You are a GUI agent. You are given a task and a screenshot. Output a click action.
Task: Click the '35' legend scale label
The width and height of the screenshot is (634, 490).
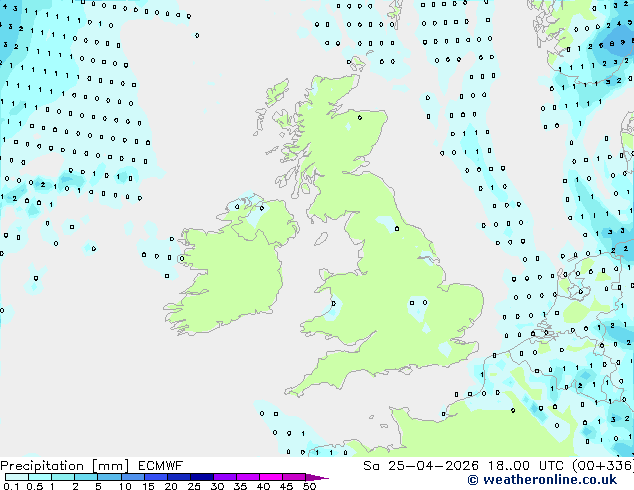pos(240,486)
